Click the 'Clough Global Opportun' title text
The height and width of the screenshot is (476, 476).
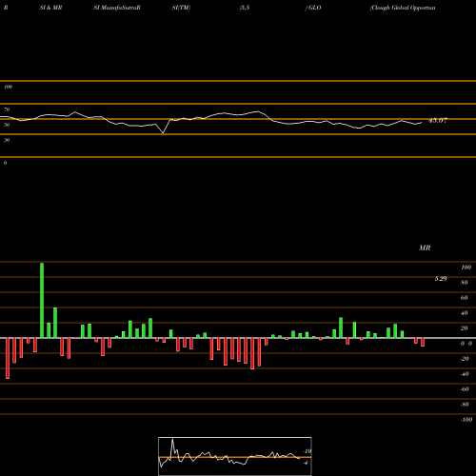(x=403, y=8)
